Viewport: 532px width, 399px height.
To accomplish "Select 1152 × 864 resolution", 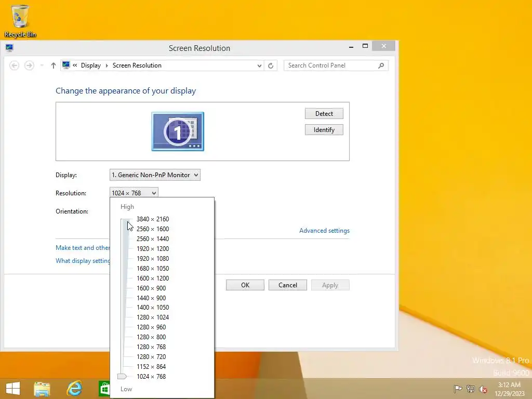I will 151,366.
